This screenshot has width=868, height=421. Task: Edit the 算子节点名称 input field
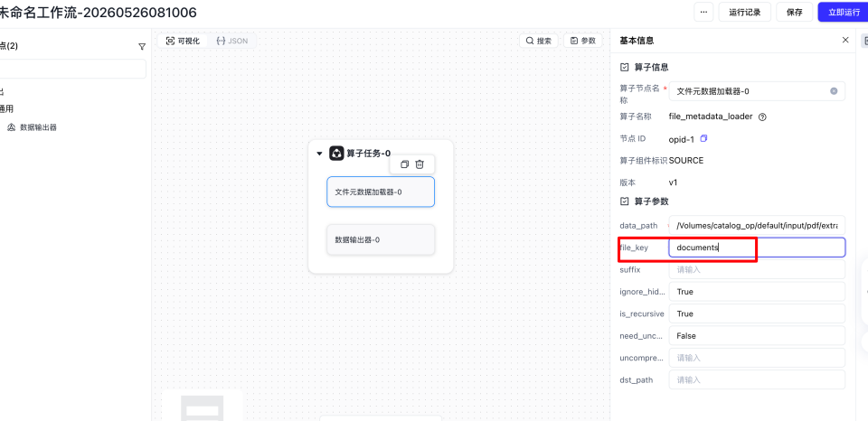757,91
